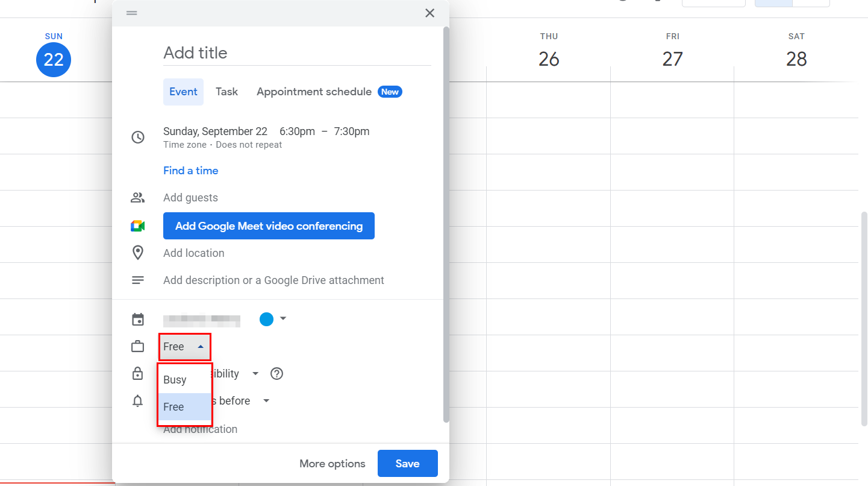The image size is (868, 486).
Task: Click the briefcase availability icon
Action: [x=138, y=347]
